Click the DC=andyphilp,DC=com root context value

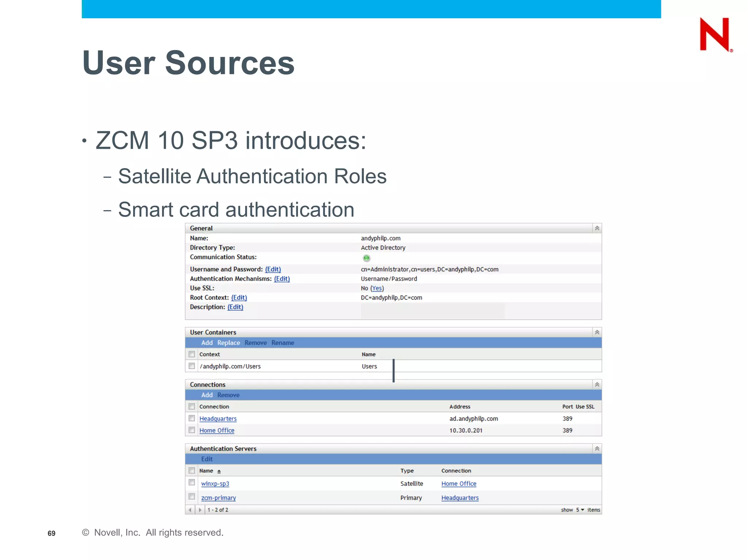(x=391, y=297)
